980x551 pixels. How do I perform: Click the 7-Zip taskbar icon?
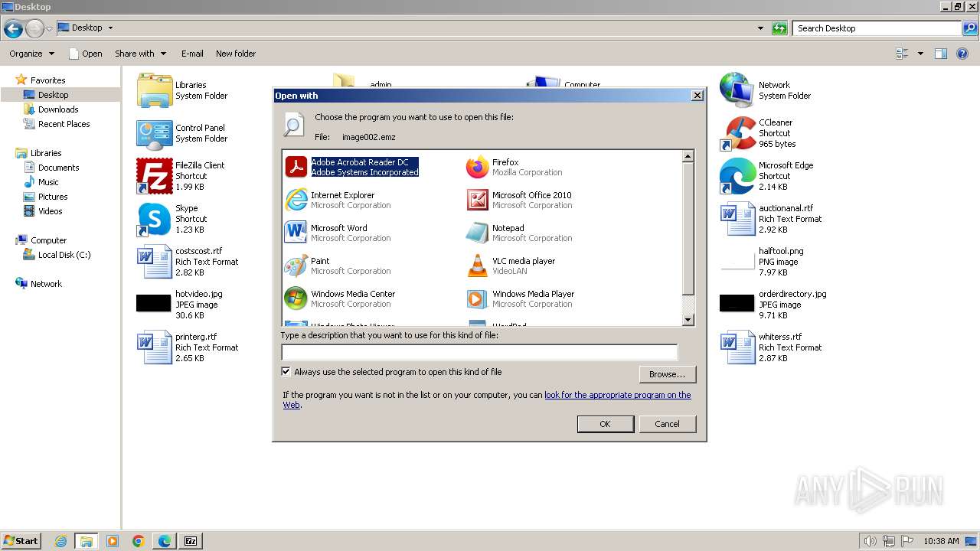pyautogui.click(x=191, y=541)
